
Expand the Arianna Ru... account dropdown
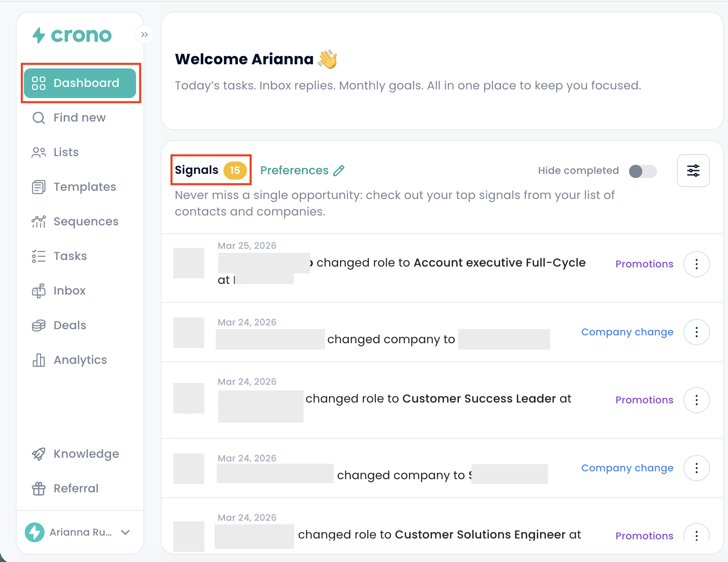click(125, 532)
